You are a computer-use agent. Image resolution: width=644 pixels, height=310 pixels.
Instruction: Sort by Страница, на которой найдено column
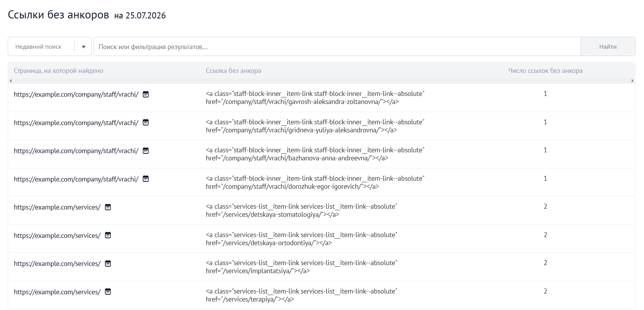pos(58,71)
